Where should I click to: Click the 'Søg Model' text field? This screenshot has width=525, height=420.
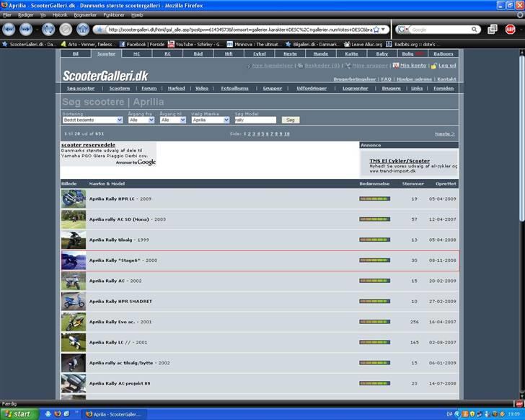coord(255,120)
